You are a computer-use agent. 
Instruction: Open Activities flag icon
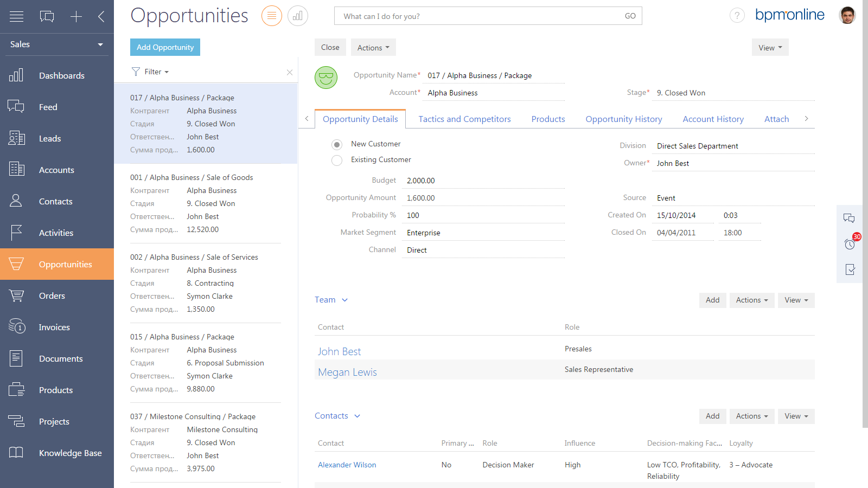pyautogui.click(x=16, y=233)
